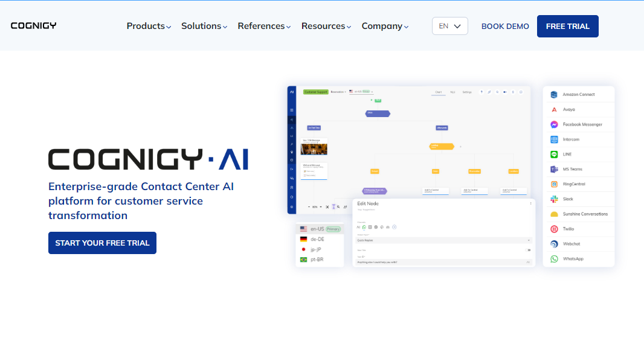Open the Solutions navigation menu
Image resolution: width=644 pixels, height=341 pixels.
[204, 26]
